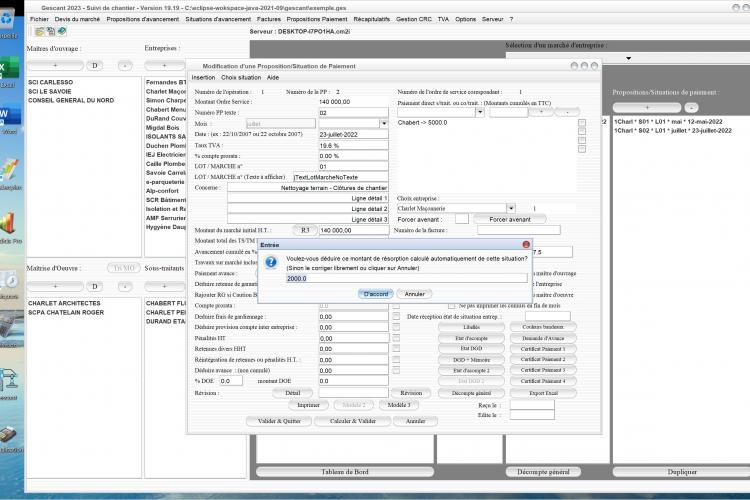Screen dimensions: 750x500
Task: Click the Dupliquer button in the main window
Action: click(x=682, y=472)
